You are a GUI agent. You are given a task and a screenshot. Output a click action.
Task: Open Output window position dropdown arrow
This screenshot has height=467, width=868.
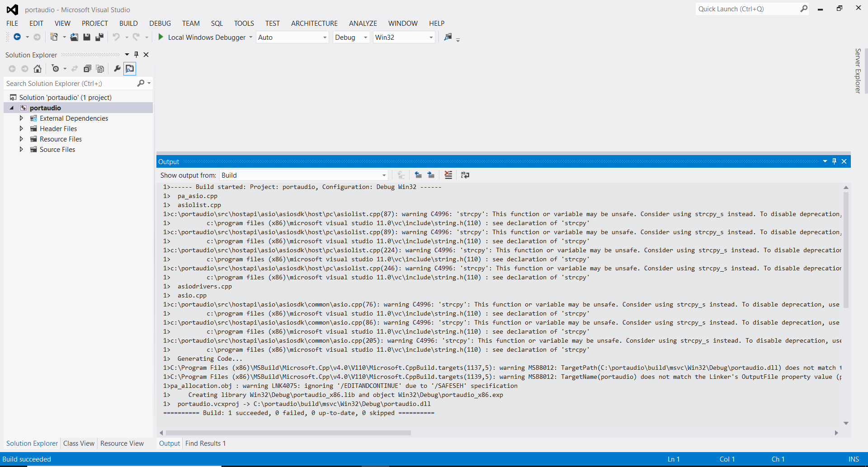[825, 161]
